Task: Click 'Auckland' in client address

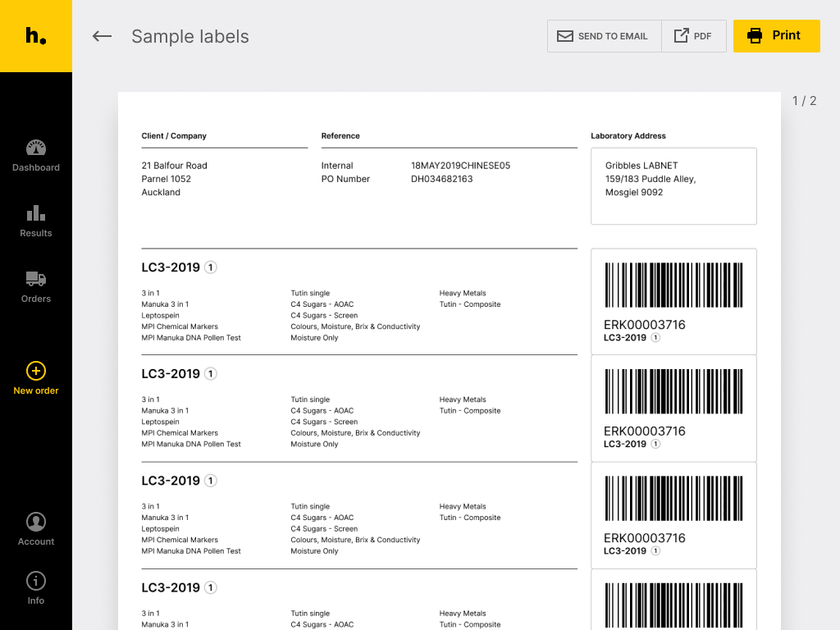Action: (x=161, y=192)
